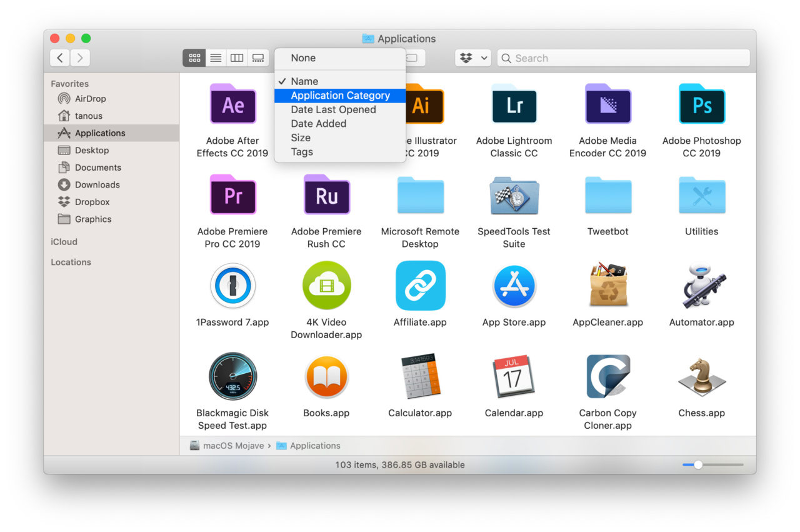Go back in Finder history
This screenshot has height=532, width=800.
pos(60,58)
